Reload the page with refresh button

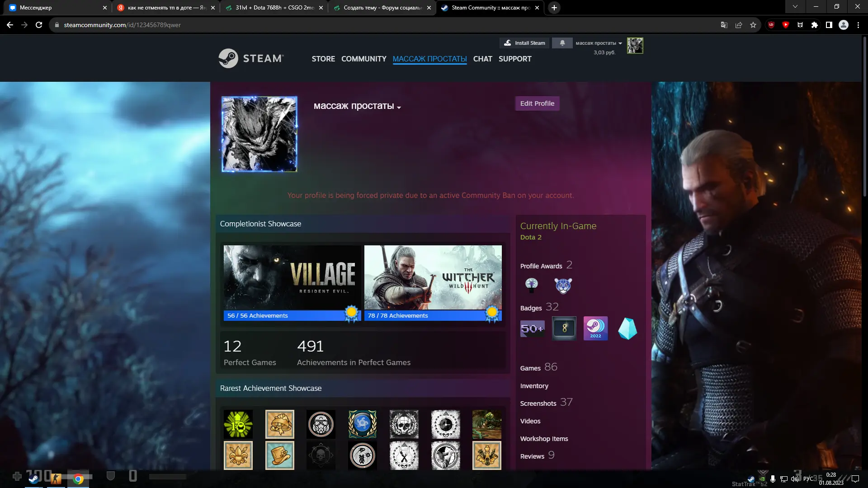(x=39, y=25)
